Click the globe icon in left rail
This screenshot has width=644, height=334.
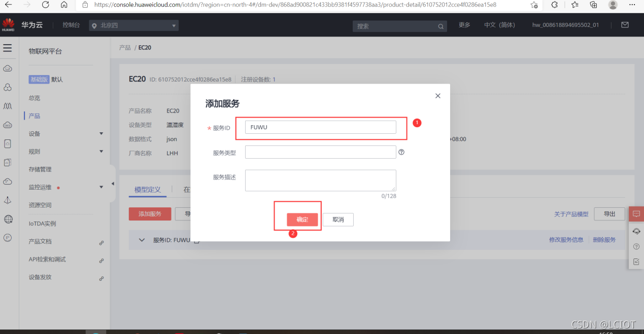pyautogui.click(x=8, y=219)
